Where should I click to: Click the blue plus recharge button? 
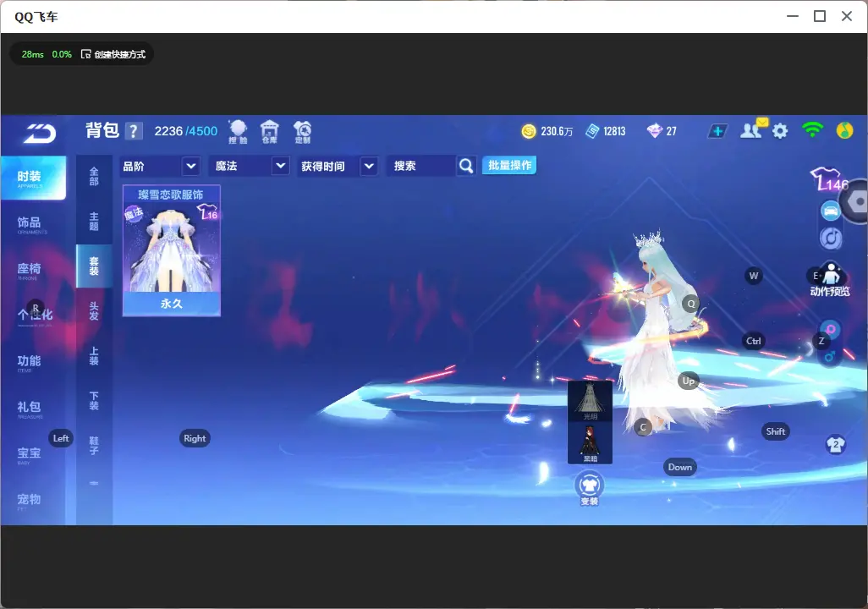coord(717,131)
